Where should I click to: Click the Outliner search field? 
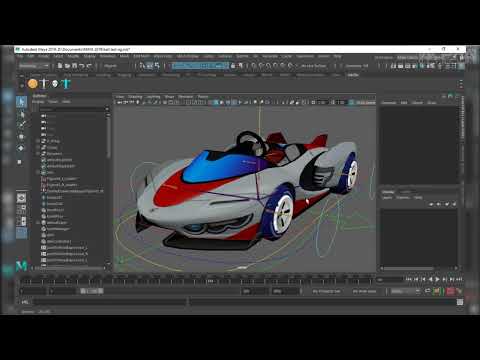pyautogui.click(x=72, y=109)
